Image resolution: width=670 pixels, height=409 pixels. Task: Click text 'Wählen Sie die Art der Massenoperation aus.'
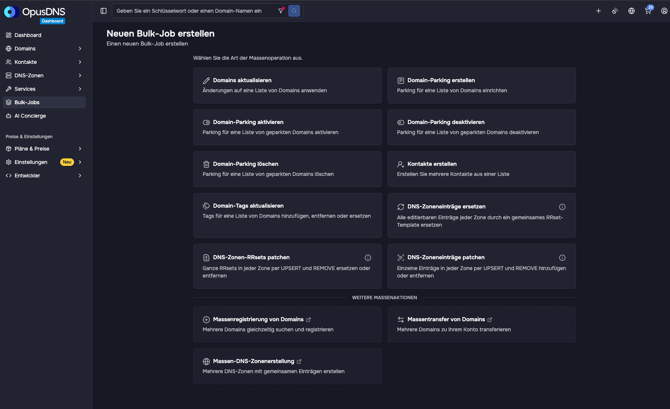click(x=248, y=58)
